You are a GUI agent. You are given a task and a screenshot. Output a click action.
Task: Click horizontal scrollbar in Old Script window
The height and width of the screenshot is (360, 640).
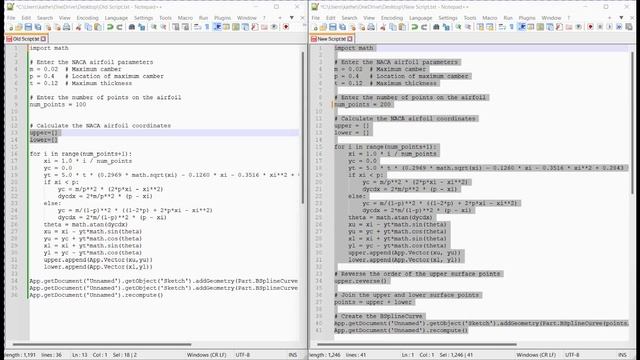click(x=102, y=344)
